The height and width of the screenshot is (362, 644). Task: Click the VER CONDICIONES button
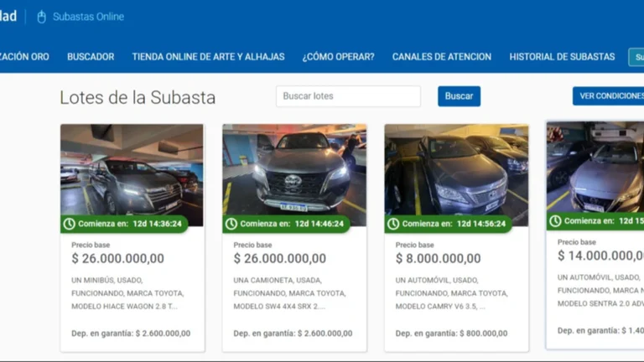point(608,96)
